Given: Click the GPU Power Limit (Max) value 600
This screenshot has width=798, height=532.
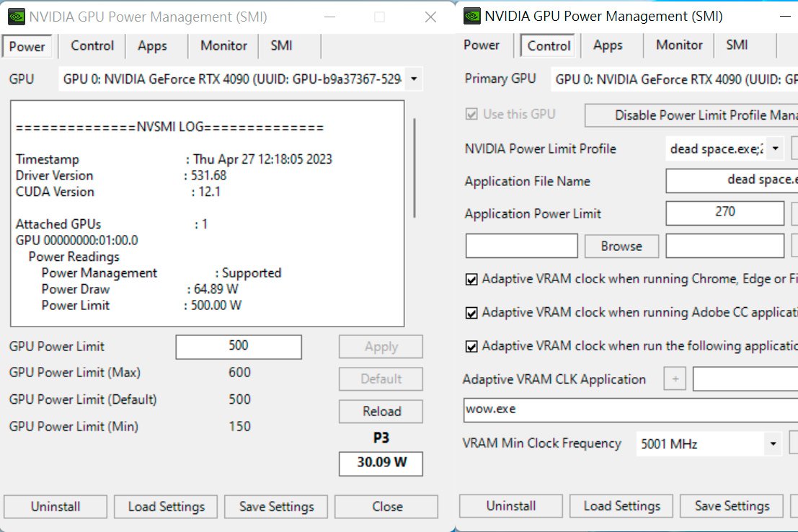Looking at the screenshot, I should [x=239, y=373].
